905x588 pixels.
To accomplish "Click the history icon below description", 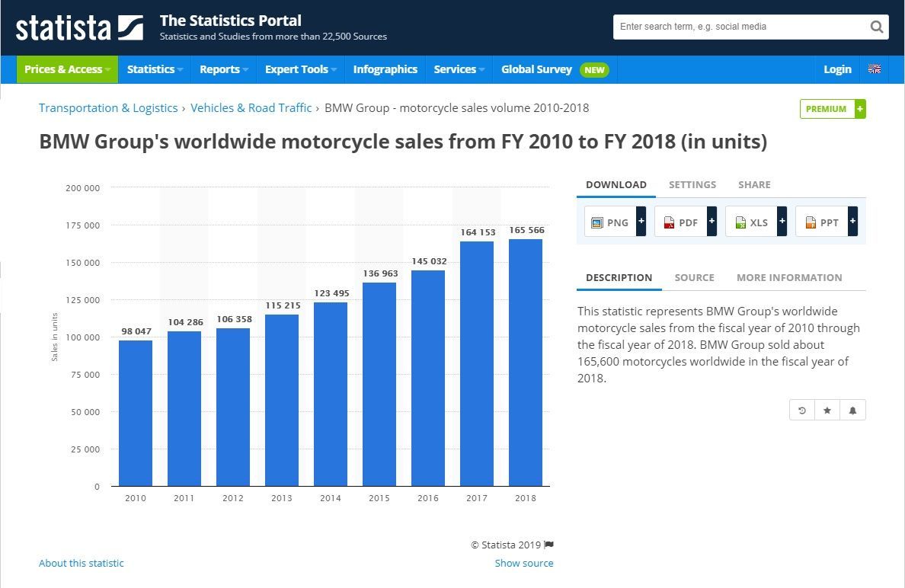I will (x=802, y=411).
